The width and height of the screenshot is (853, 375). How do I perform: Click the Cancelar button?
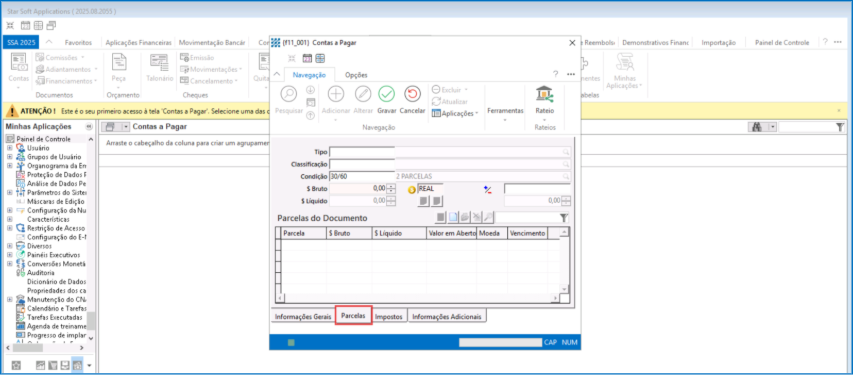(412, 100)
